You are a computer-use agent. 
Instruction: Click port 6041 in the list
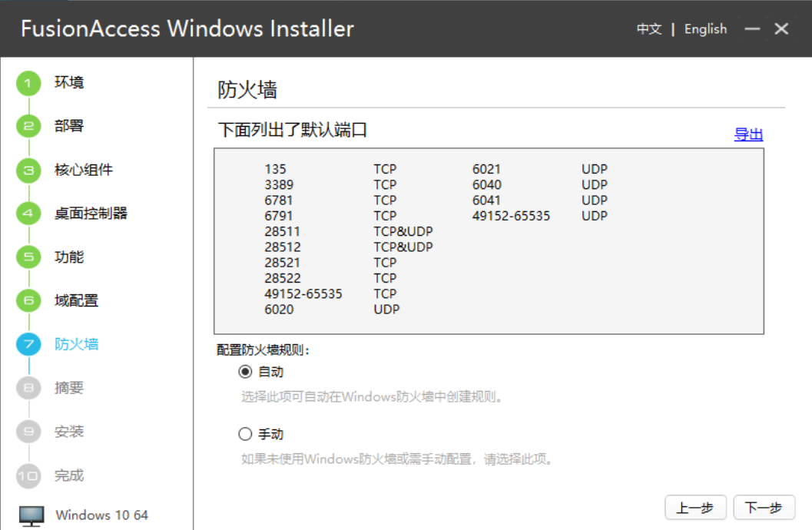click(486, 200)
